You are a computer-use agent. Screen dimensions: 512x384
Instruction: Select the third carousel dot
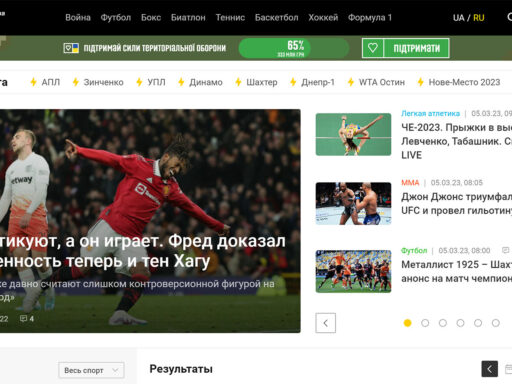click(443, 323)
